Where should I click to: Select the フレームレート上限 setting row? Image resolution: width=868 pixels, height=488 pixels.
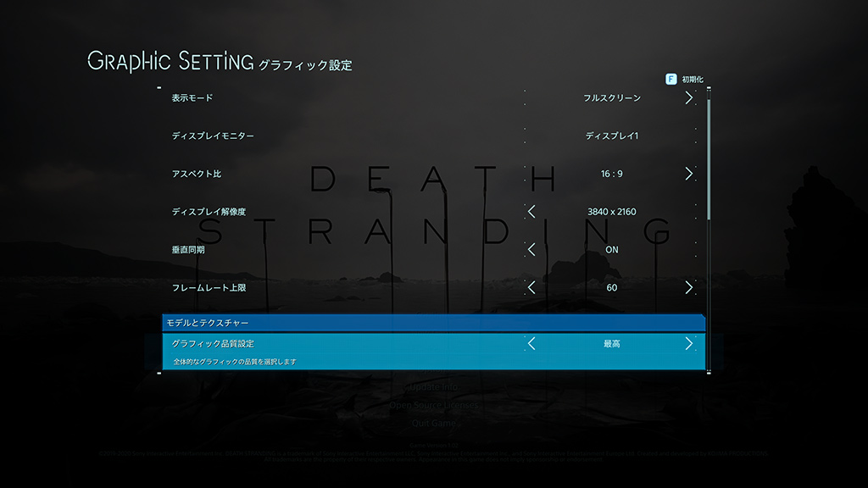(x=433, y=288)
